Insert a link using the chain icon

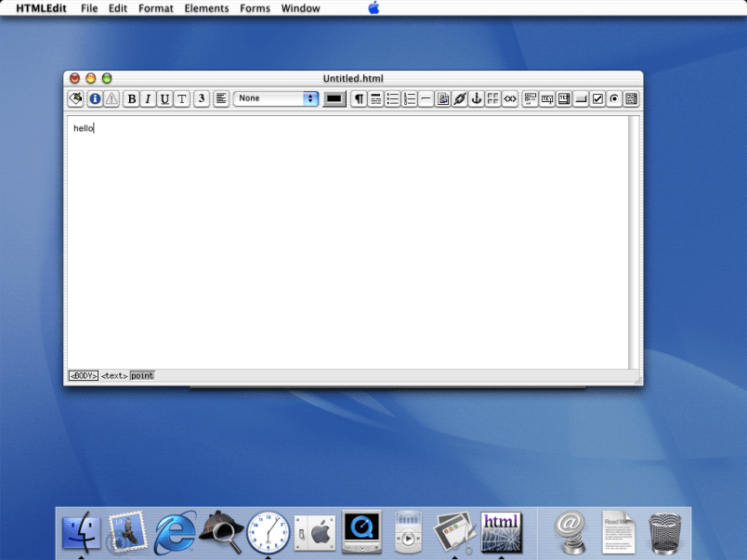(460, 98)
